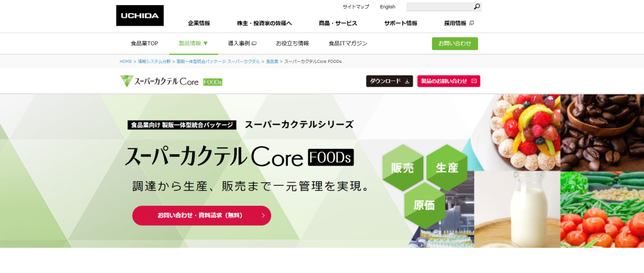Click the green 原価 hexagon
Viewport: 644px width, 273px height.
(x=425, y=205)
